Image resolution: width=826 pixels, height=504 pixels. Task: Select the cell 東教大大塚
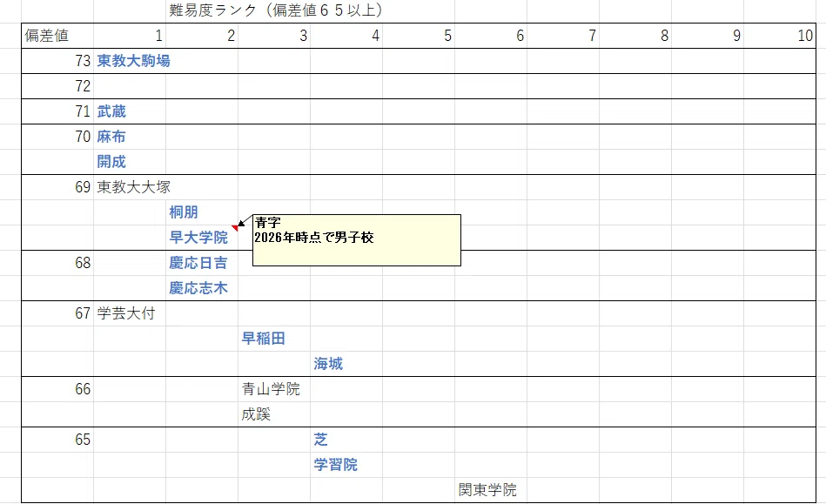(x=130, y=187)
